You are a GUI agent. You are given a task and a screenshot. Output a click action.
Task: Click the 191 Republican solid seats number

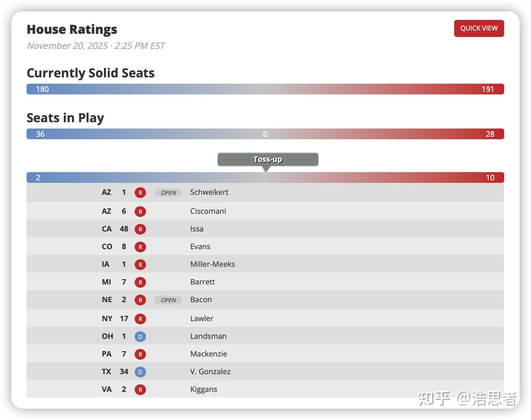[487, 89]
